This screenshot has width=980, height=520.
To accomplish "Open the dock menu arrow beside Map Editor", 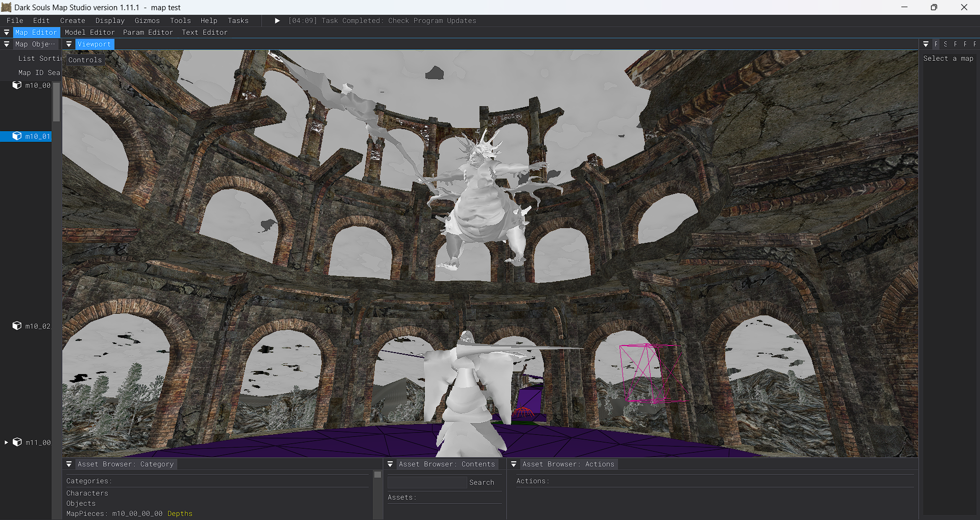I will point(7,33).
